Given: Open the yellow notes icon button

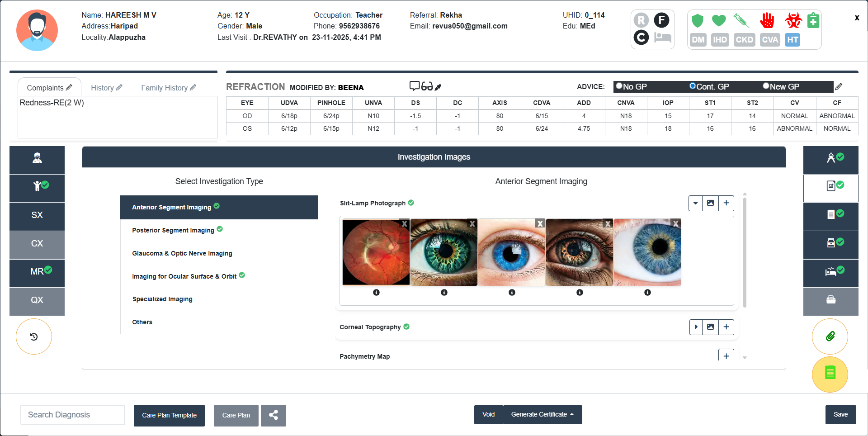Looking at the screenshot, I should pyautogui.click(x=830, y=374).
